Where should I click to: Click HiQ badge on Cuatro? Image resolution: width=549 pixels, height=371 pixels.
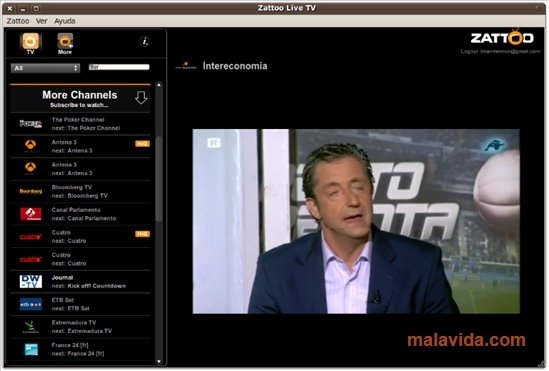click(x=142, y=234)
